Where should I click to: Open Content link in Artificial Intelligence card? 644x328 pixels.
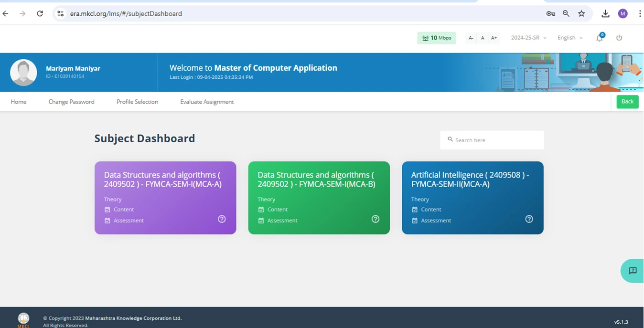tap(430, 210)
